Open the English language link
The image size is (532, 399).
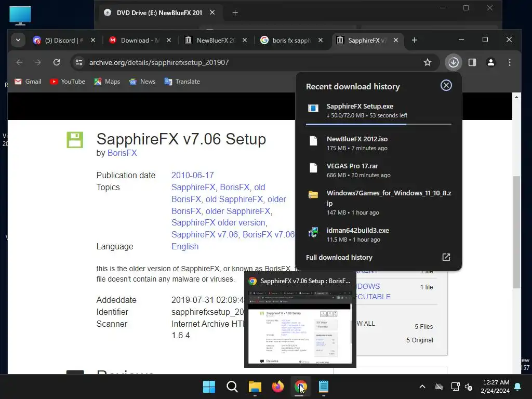185,246
